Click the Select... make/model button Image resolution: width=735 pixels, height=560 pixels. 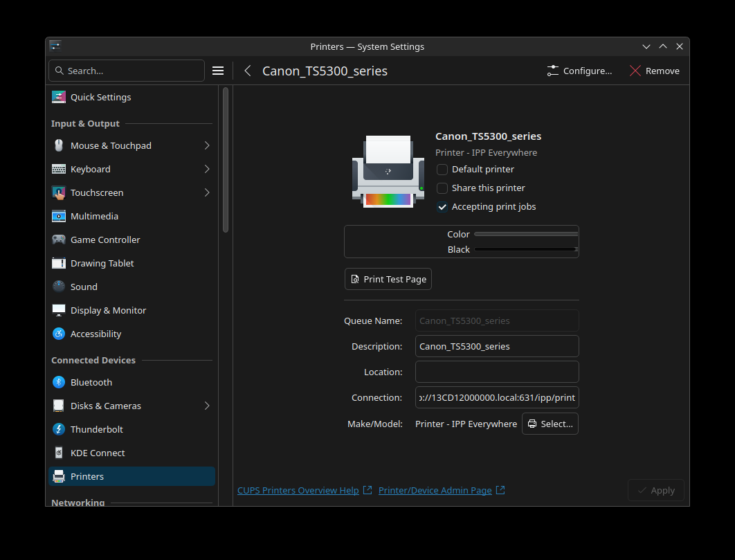[x=550, y=424]
